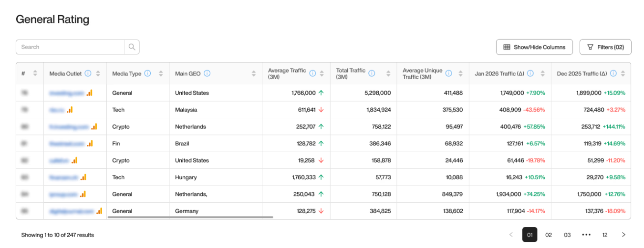Open Show/Hide Columns options
644x248 pixels.
coord(534,47)
